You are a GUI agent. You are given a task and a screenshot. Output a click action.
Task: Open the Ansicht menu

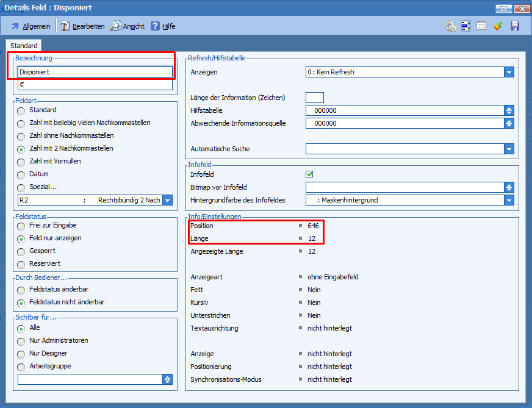click(x=128, y=26)
